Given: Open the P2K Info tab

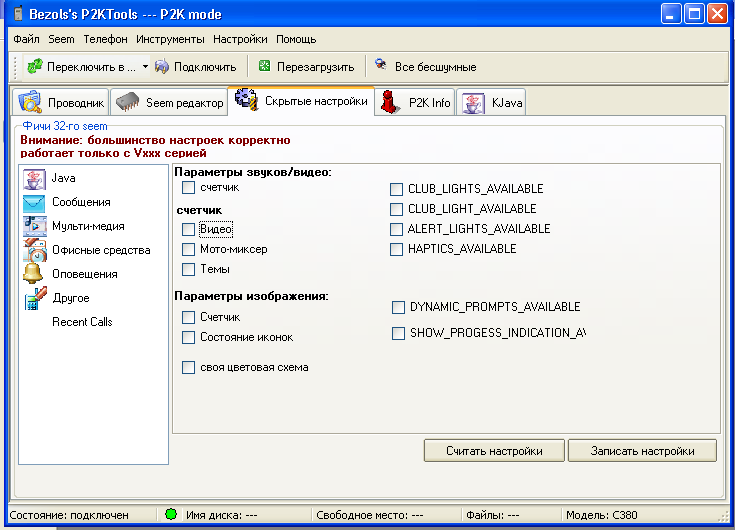Looking at the screenshot, I should pos(415,102).
